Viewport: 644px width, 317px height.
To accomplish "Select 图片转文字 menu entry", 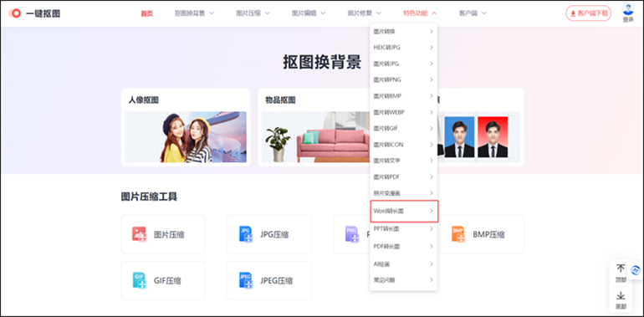I will tap(403, 161).
